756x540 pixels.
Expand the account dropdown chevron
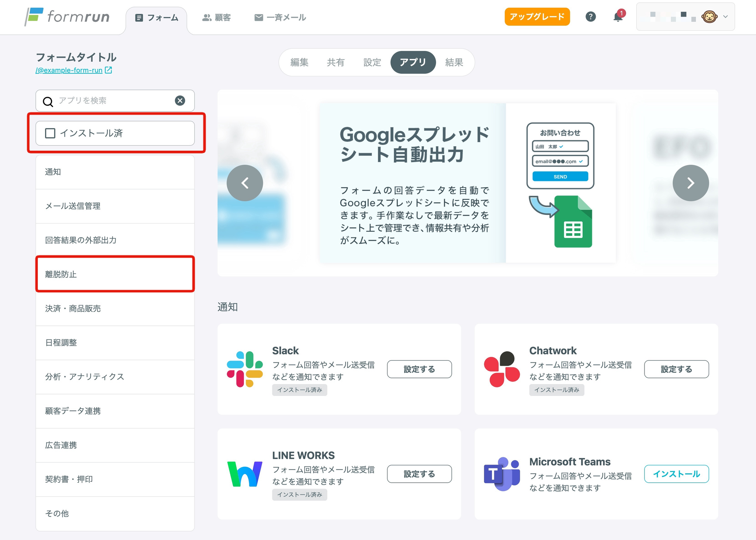725,17
